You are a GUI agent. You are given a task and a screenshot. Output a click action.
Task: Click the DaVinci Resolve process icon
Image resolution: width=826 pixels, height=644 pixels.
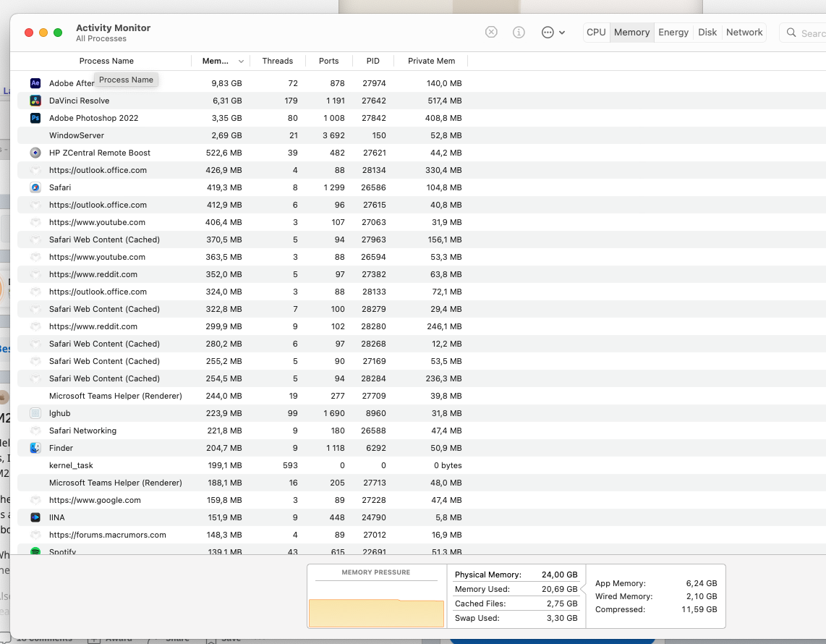tap(35, 101)
